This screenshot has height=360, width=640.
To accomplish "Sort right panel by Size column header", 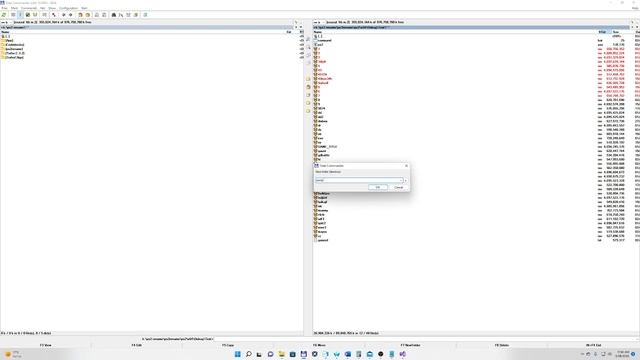I will tap(616, 32).
